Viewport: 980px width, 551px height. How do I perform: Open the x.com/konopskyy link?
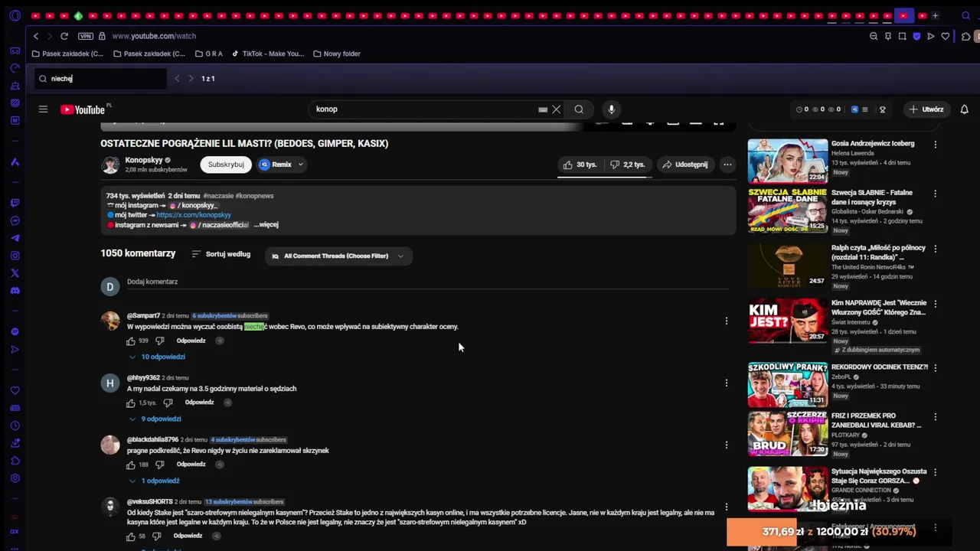[194, 215]
